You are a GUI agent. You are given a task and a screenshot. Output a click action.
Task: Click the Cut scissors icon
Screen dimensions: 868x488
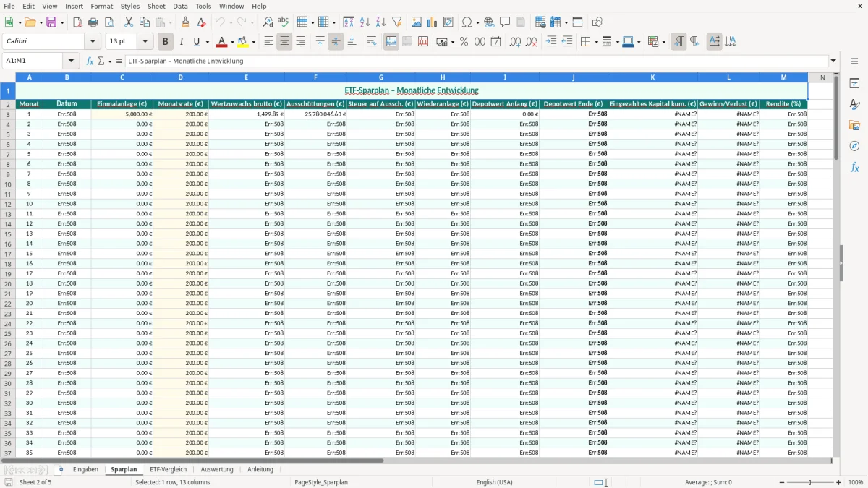(129, 22)
